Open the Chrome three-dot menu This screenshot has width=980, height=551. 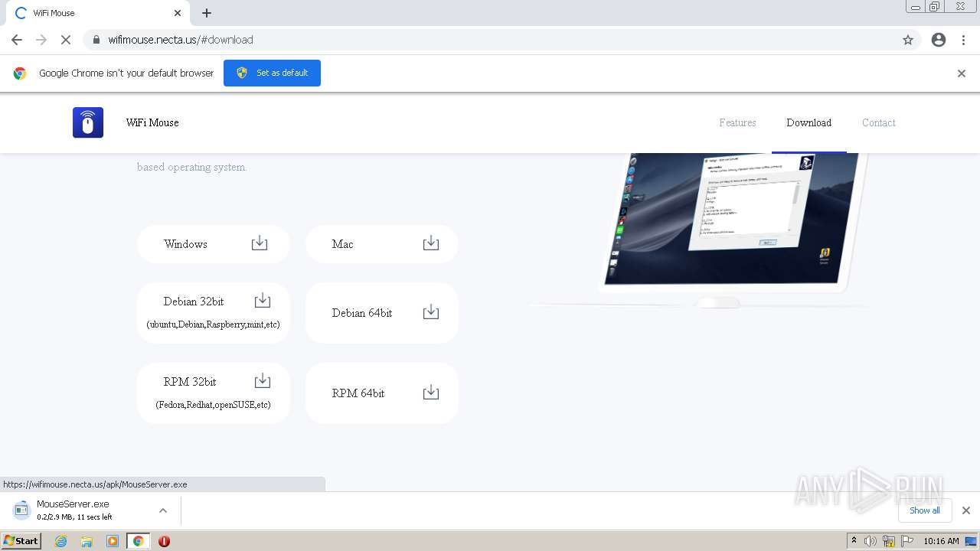click(964, 40)
